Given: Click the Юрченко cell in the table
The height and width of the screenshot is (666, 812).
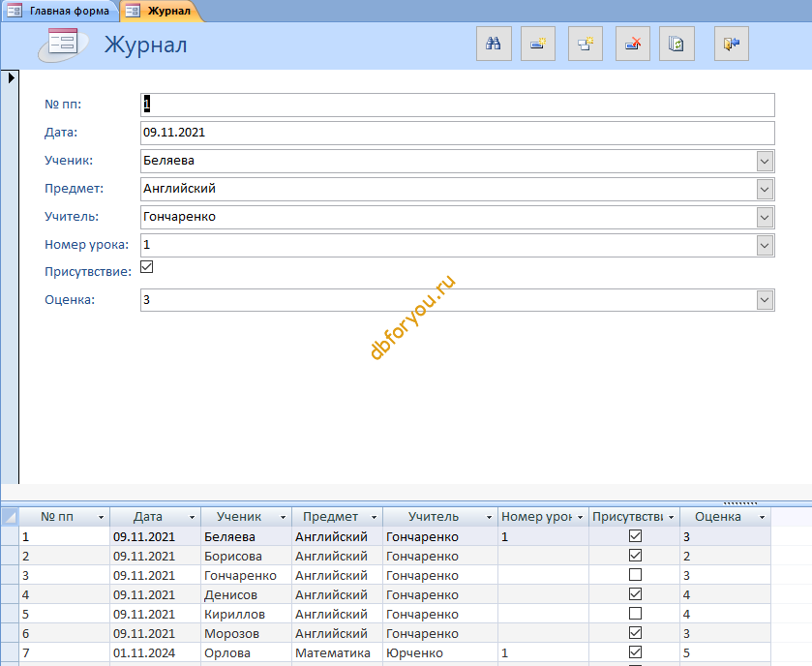Looking at the screenshot, I should tap(440, 653).
